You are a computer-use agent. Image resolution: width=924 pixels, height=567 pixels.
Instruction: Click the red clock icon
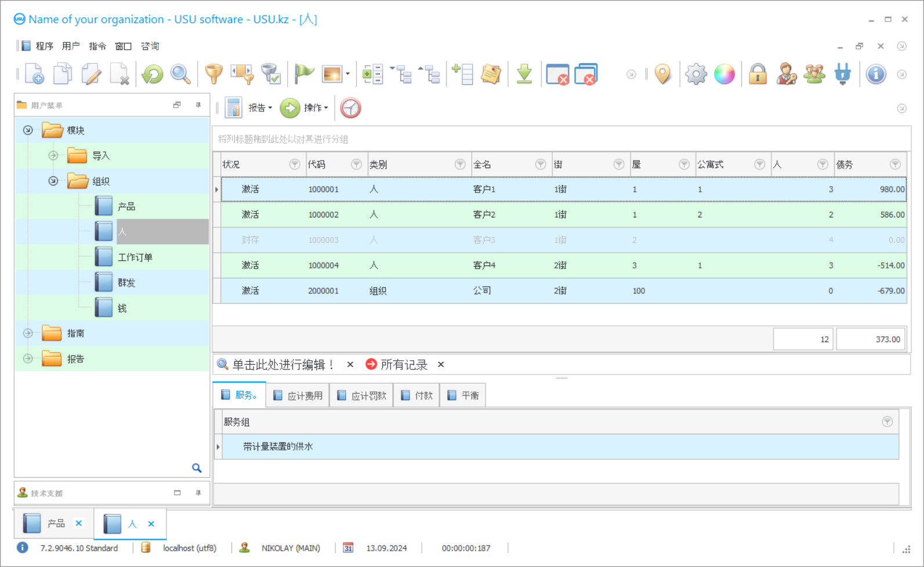pos(350,108)
